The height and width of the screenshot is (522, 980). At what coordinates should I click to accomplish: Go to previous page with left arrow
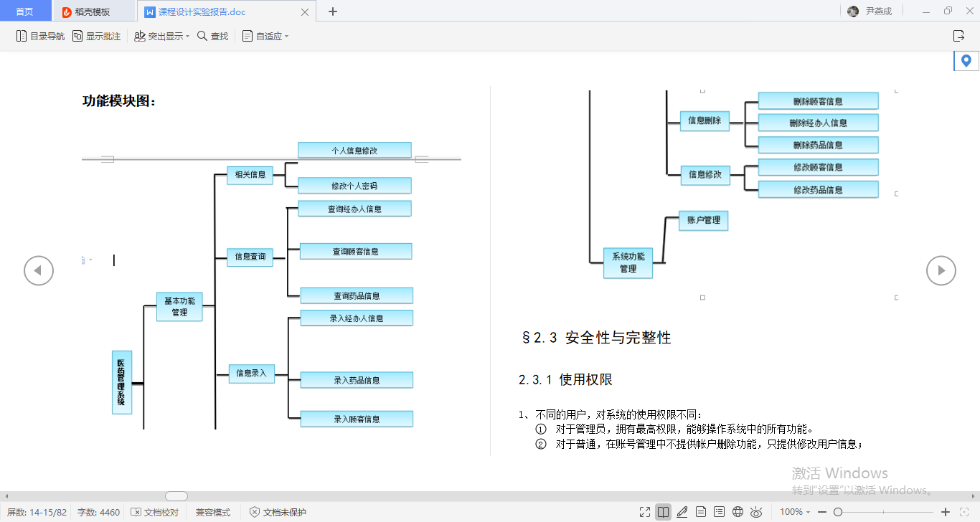click(x=39, y=270)
